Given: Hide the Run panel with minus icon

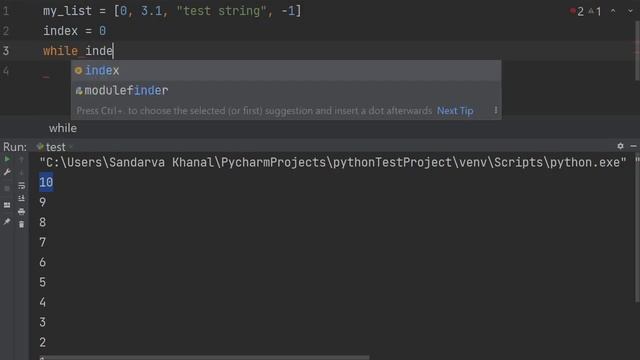Looking at the screenshot, I should (633, 146).
